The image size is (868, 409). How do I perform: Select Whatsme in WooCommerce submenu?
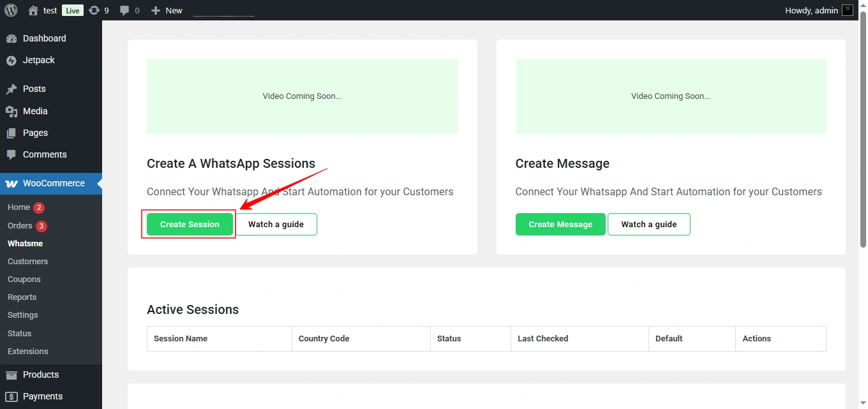[x=25, y=243]
